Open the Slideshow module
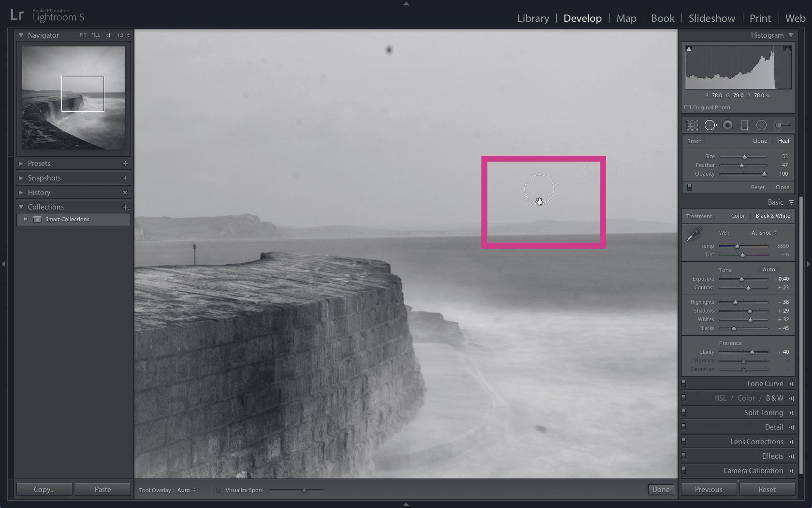Viewport: 812px width, 508px height. [x=711, y=18]
